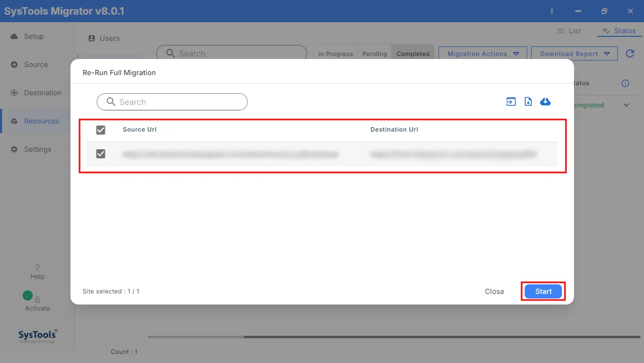
Task: Go to the Source section
Action: [36, 65]
